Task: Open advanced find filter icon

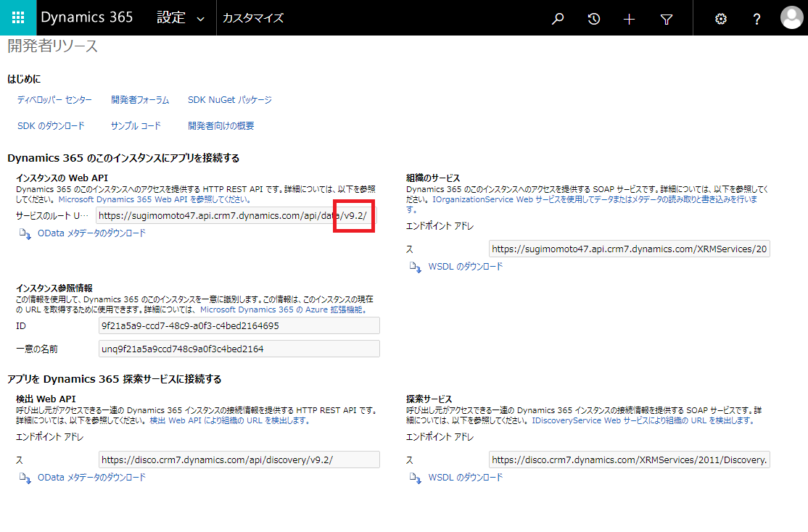Action: point(667,20)
